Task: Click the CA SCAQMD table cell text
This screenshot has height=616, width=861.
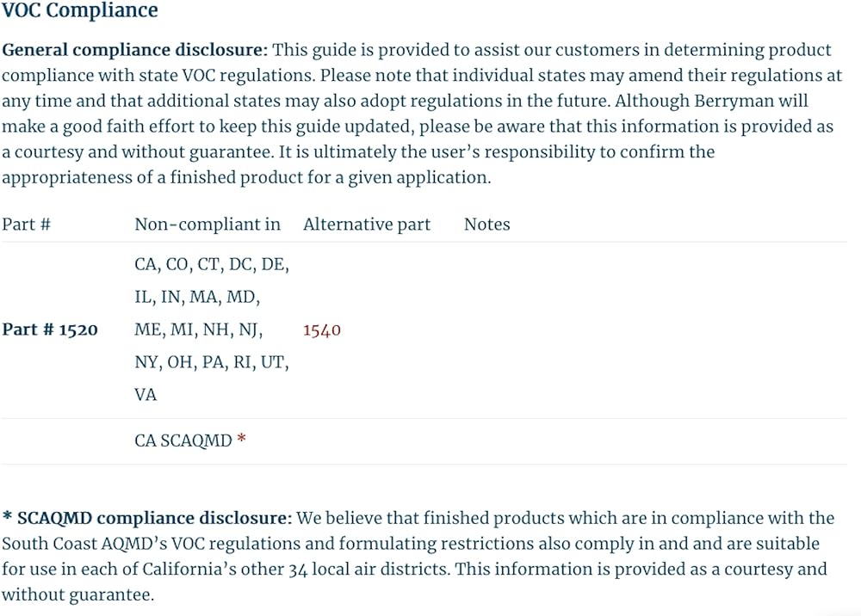Action: click(183, 440)
